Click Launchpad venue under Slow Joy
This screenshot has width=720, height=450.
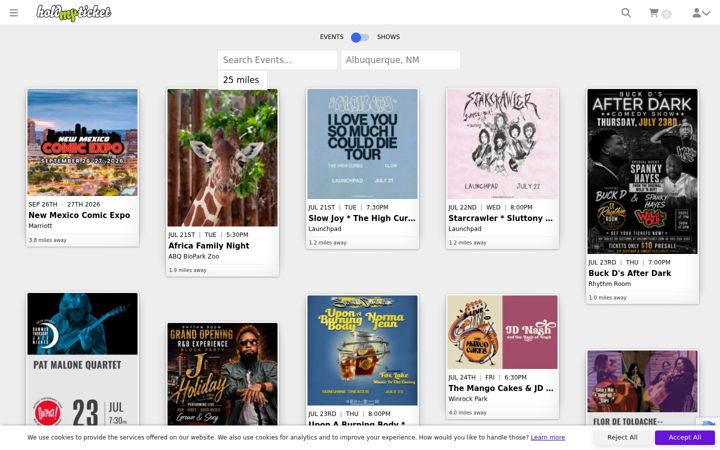(x=325, y=229)
